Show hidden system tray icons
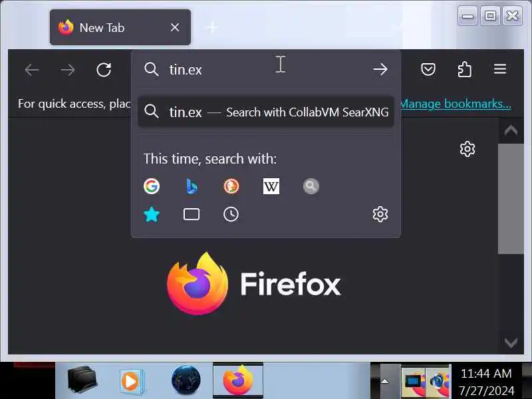Viewport: 532px width, 399px height. tap(384, 381)
